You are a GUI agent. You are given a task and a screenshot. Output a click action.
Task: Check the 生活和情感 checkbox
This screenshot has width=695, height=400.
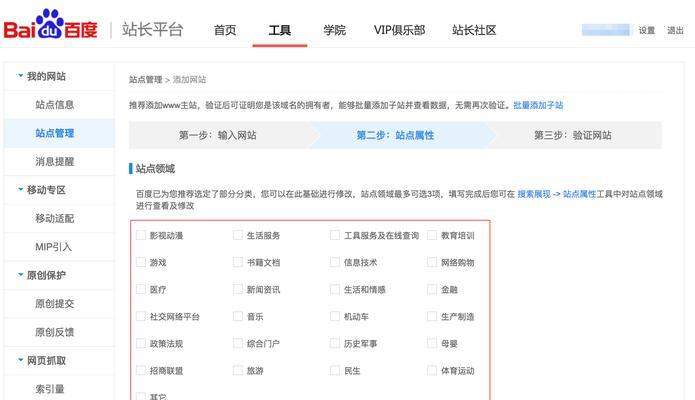click(x=335, y=289)
